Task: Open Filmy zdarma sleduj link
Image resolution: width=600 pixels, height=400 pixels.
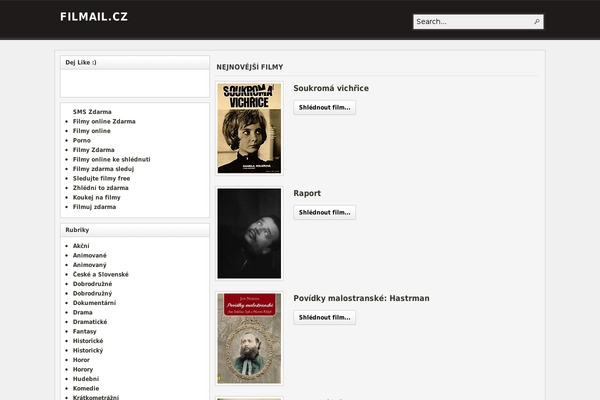Action: click(103, 169)
